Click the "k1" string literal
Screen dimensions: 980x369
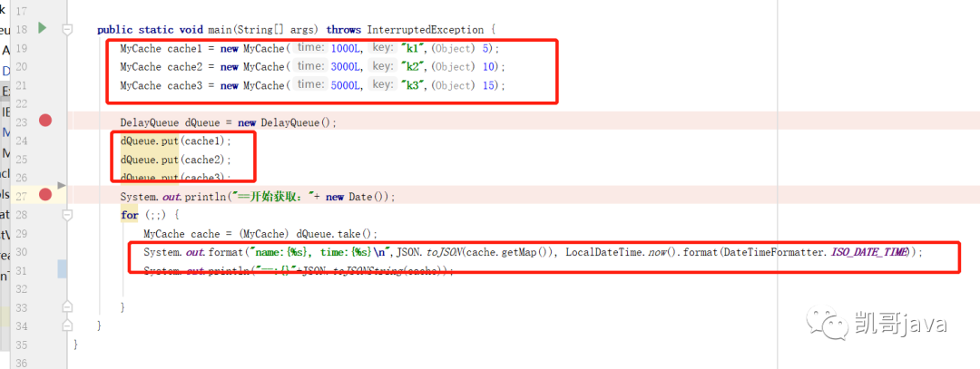coord(412,49)
